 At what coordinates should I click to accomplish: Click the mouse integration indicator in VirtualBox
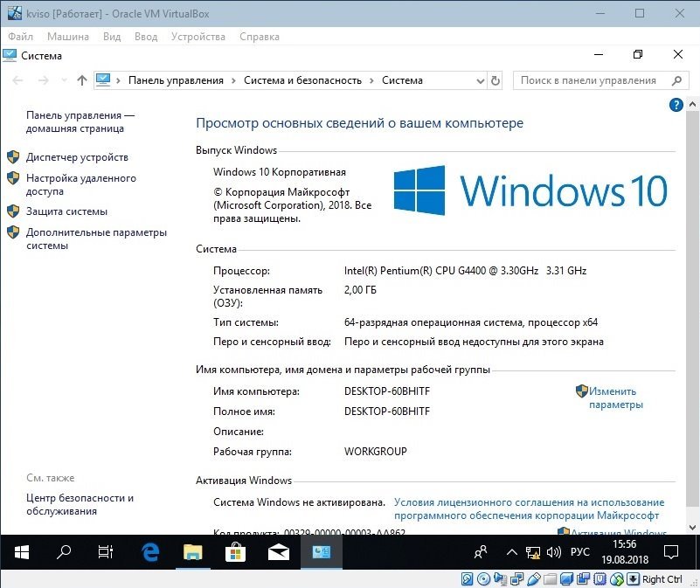[x=616, y=579]
